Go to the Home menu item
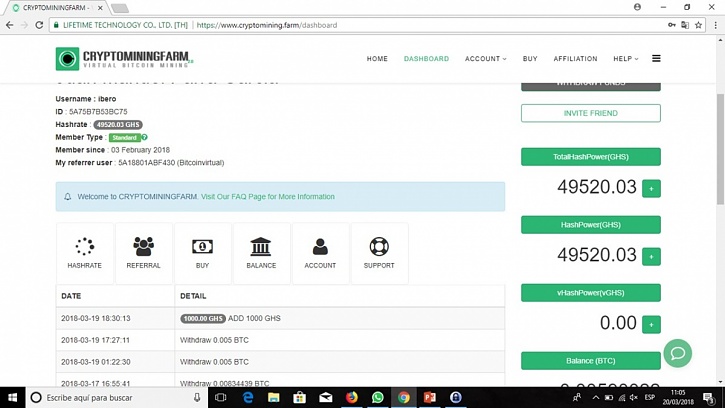 [377, 59]
